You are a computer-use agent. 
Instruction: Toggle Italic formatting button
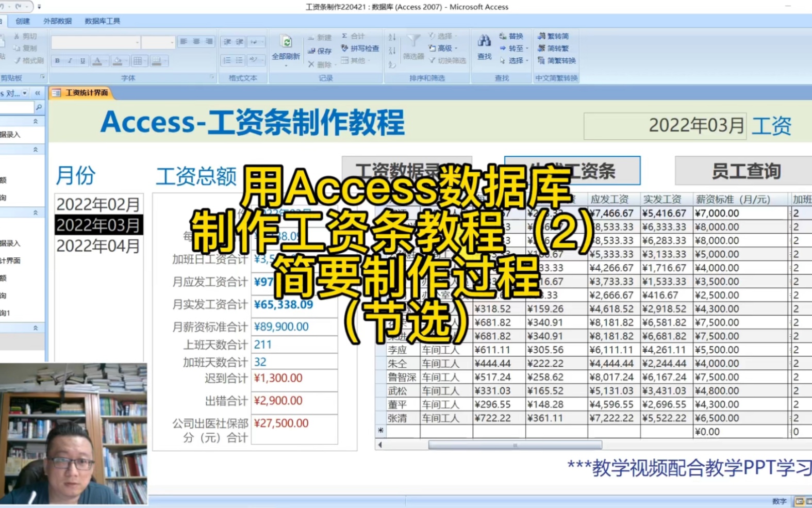click(x=70, y=61)
